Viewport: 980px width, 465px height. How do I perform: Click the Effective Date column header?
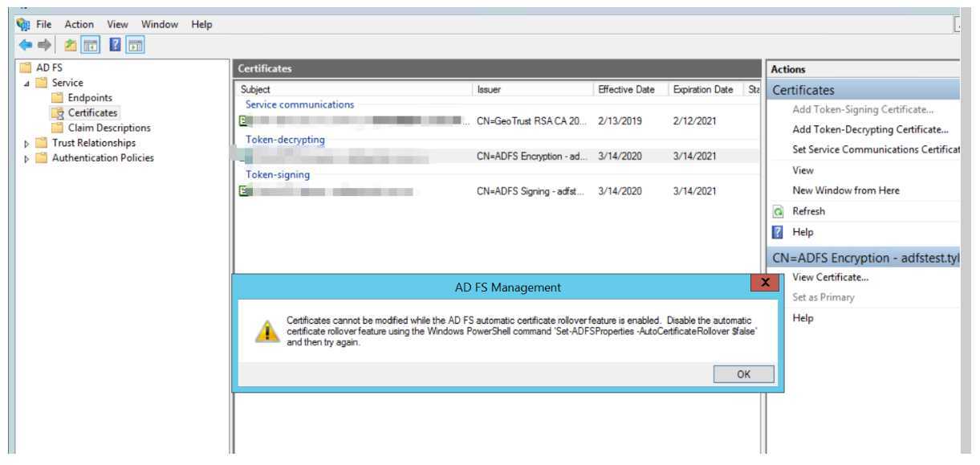click(631, 90)
